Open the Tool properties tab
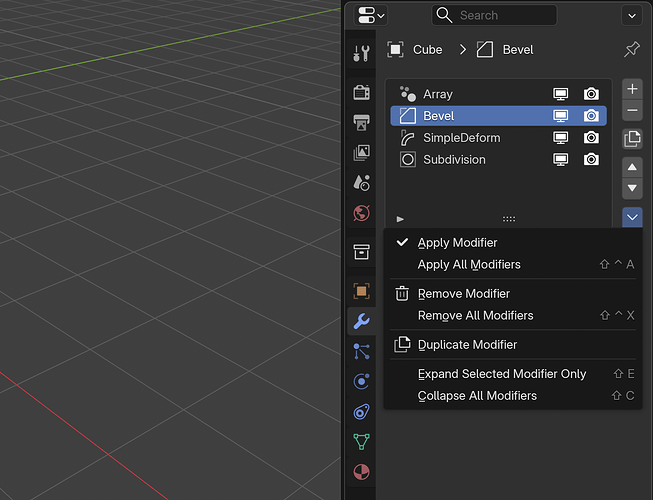This screenshot has width=653, height=500. pos(361,53)
